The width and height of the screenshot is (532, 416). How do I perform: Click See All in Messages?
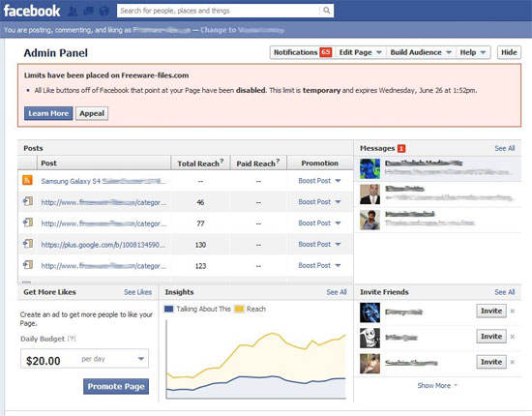(505, 148)
